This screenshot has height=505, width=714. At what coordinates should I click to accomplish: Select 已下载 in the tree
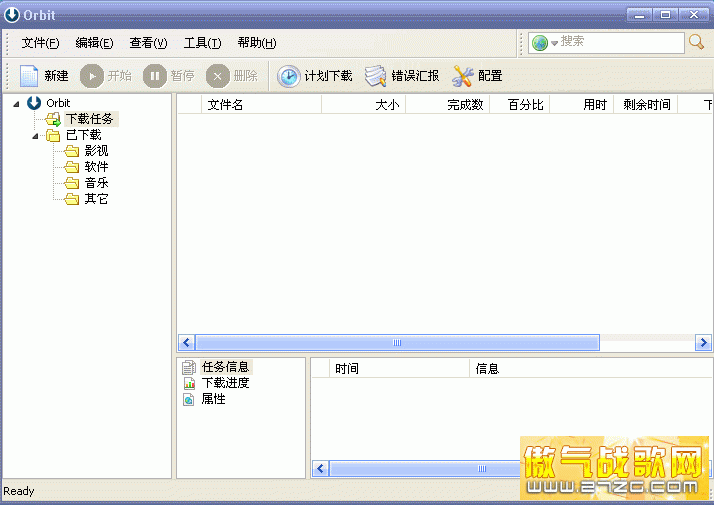(84, 135)
